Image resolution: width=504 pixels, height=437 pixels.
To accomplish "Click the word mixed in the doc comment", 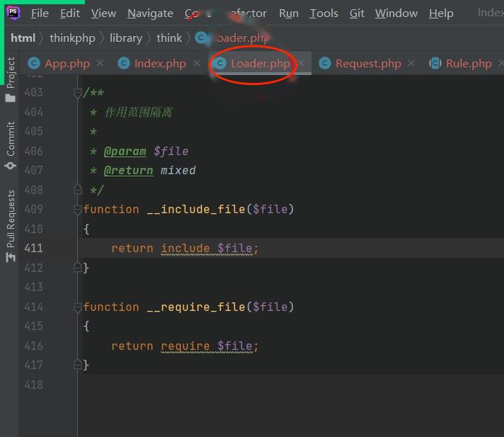I will pyautogui.click(x=178, y=171).
